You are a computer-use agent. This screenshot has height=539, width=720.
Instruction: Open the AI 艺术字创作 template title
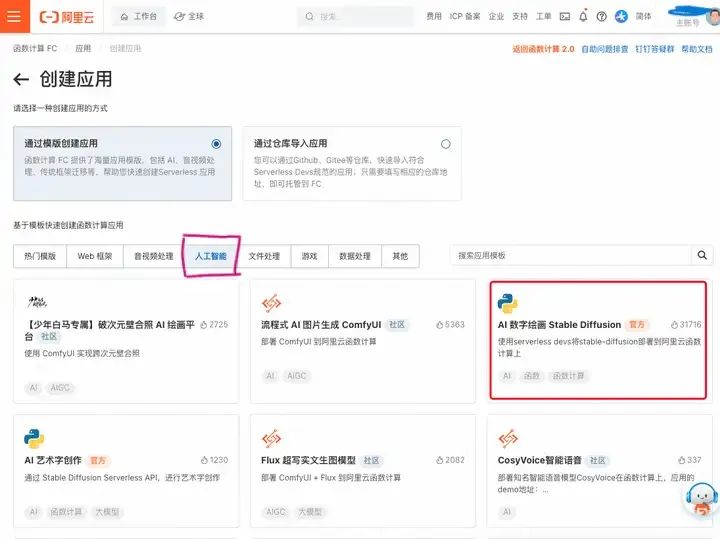pos(53,460)
